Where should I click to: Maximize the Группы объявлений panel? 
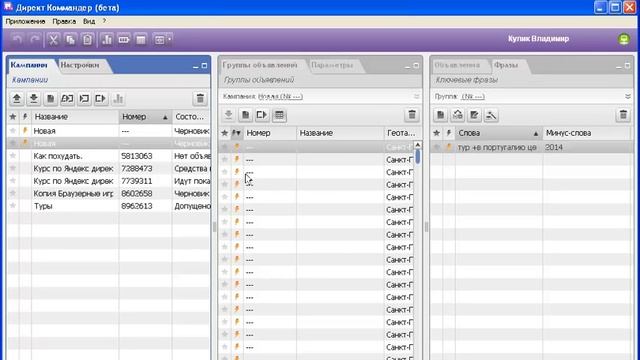pos(416,66)
